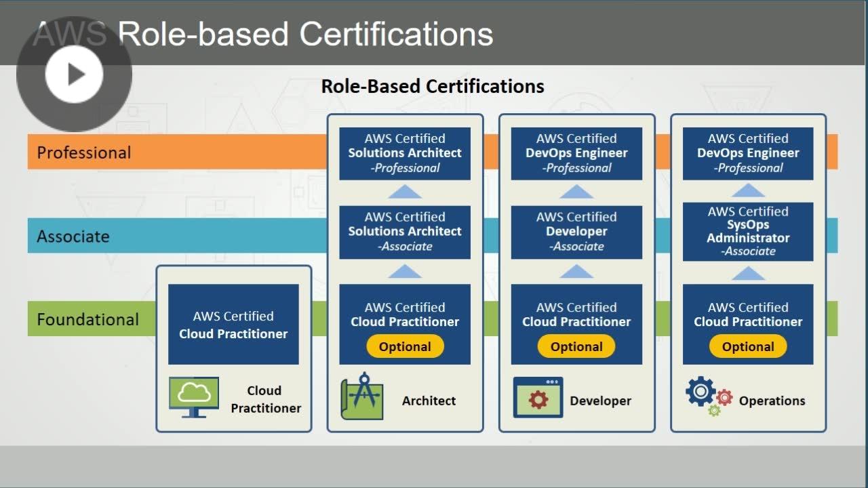Click the Role-Based Certifications heading
Image resolution: width=868 pixels, height=488 pixels.
433,86
